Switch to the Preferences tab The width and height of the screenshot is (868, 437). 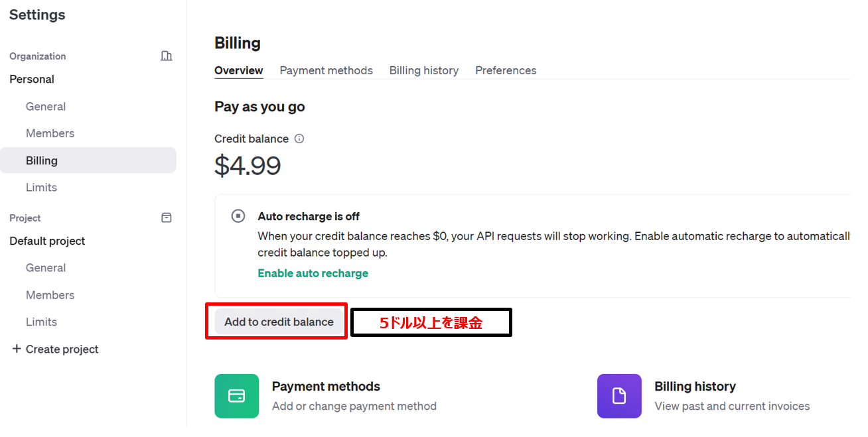pyautogui.click(x=506, y=70)
